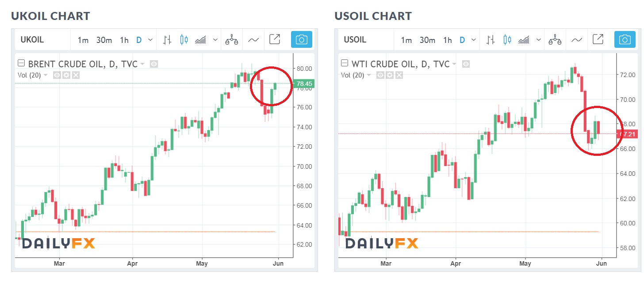Click the 78.45 price label on UKOIL chart
644x294 pixels.
pos(303,83)
